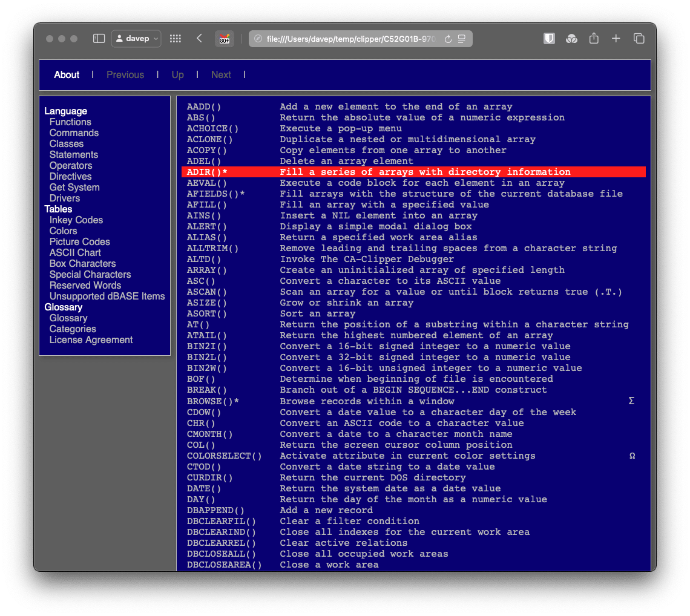Select the ASORT() function row

[x=413, y=313]
